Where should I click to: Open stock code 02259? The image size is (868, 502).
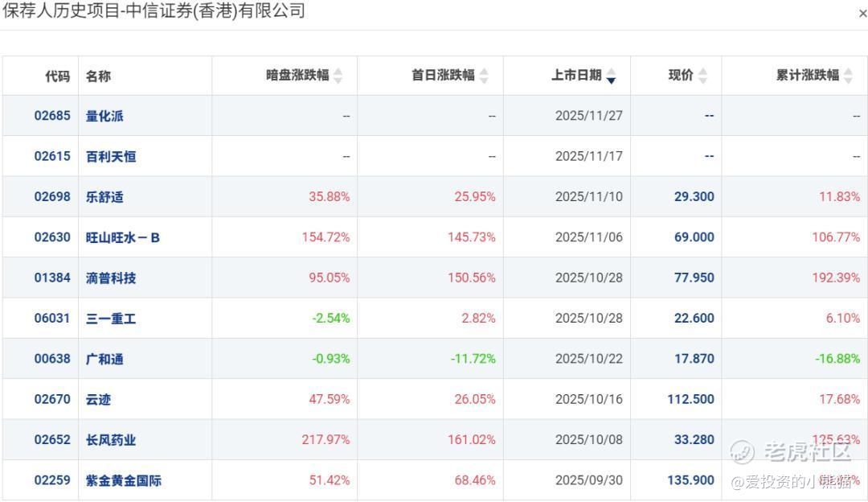point(52,479)
